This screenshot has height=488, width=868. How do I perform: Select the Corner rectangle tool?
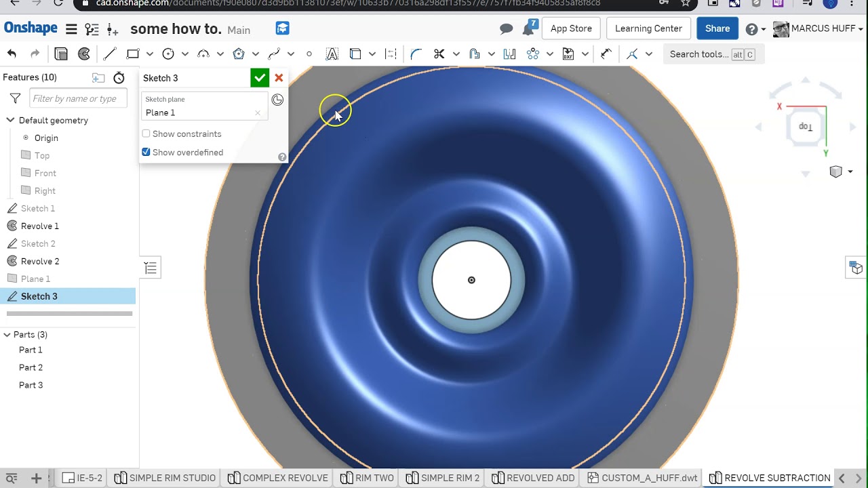pos(133,54)
